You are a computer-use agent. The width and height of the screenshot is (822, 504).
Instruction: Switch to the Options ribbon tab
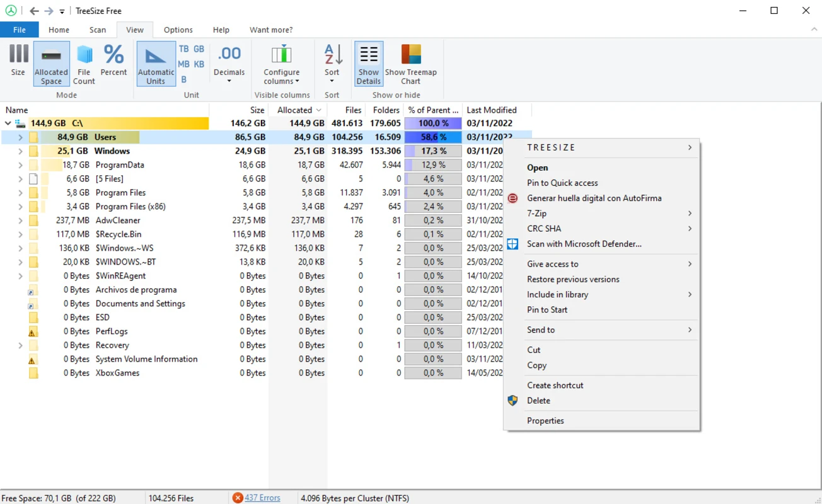tap(178, 30)
